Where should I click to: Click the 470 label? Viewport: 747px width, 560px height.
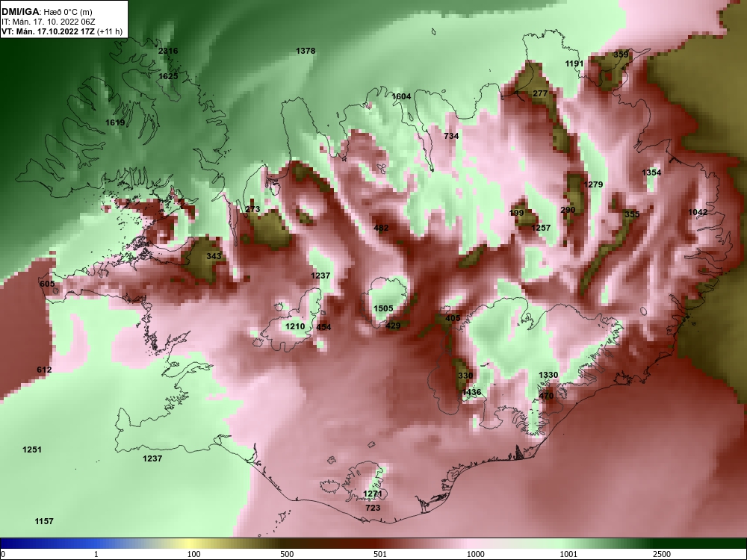tap(546, 396)
